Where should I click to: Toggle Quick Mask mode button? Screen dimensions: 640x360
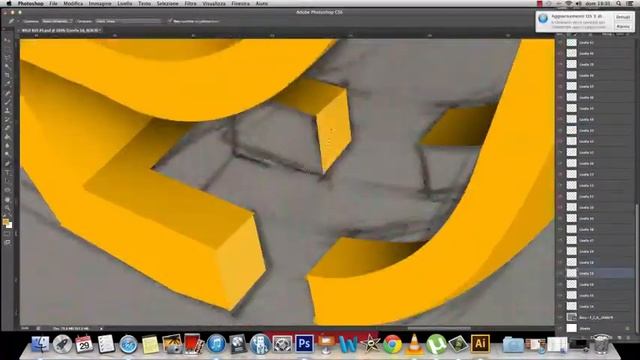[7, 234]
